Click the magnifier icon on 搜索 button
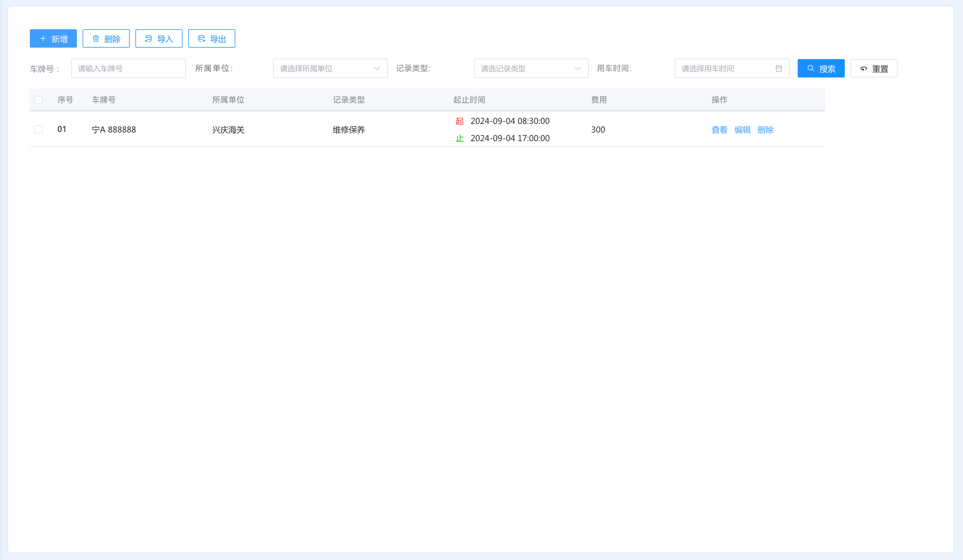 pyautogui.click(x=811, y=68)
